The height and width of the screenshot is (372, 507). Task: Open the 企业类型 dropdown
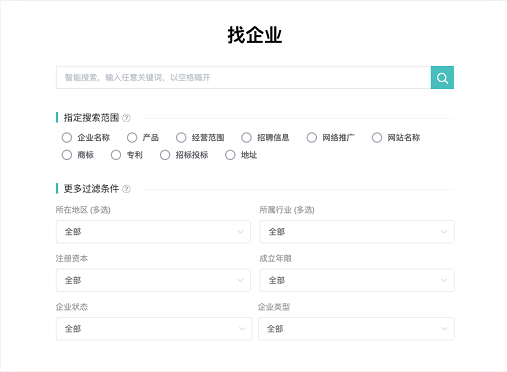pyautogui.click(x=356, y=329)
